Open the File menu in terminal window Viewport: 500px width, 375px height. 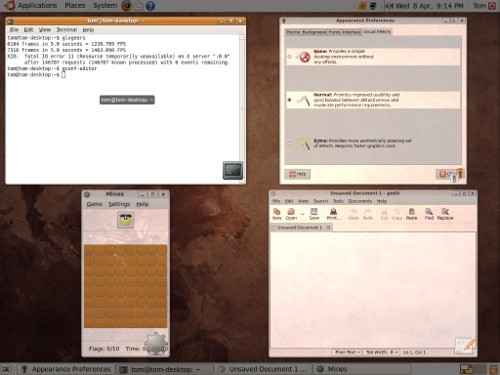coord(14,30)
